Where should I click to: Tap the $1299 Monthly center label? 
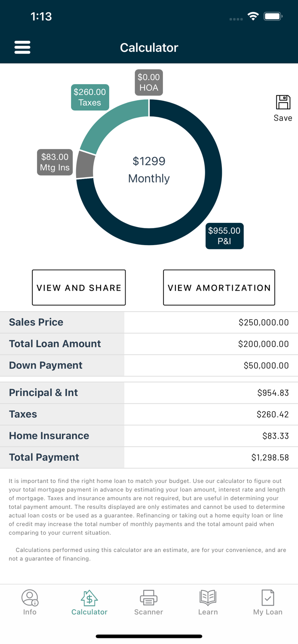pos(149,170)
